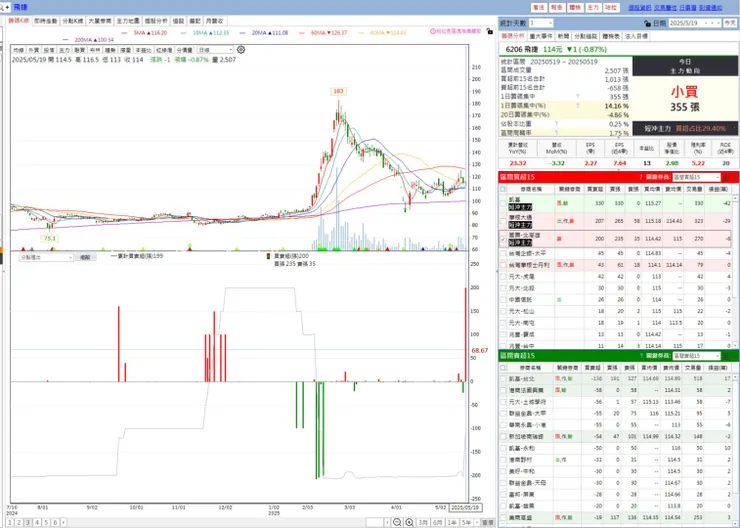
Task: Click the question mark in the red 區間買超15 header
Action: (x=641, y=177)
